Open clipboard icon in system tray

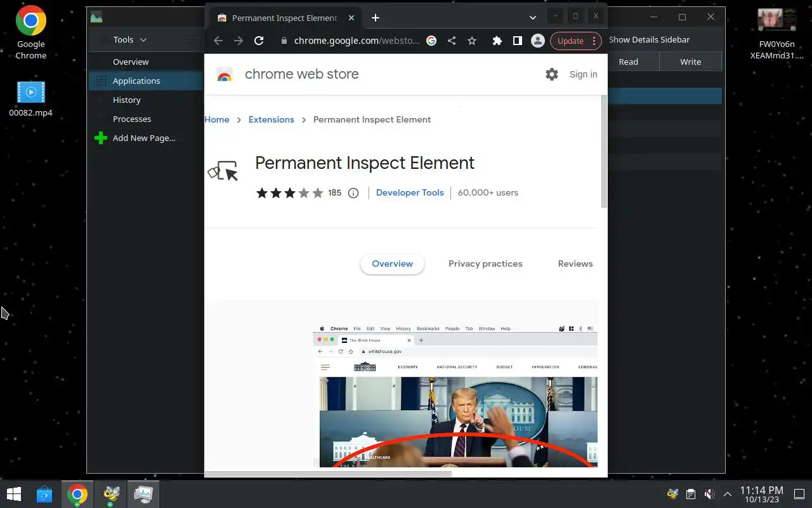click(x=691, y=493)
